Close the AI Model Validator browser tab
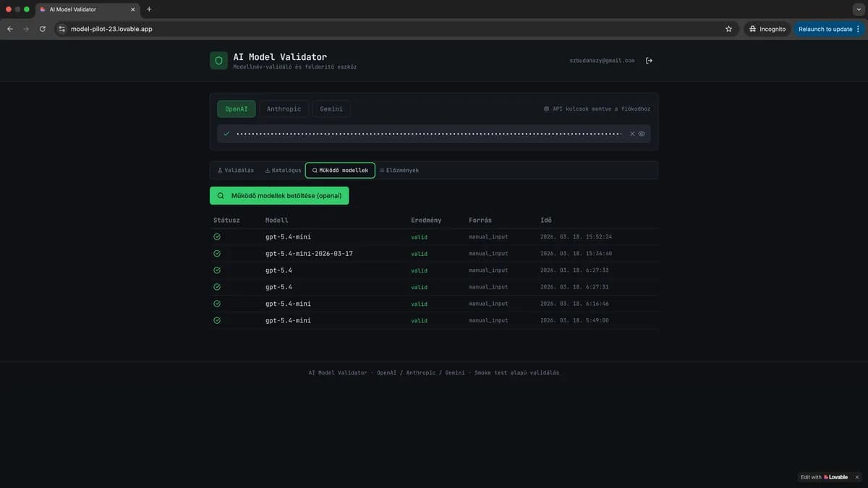 (132, 9)
